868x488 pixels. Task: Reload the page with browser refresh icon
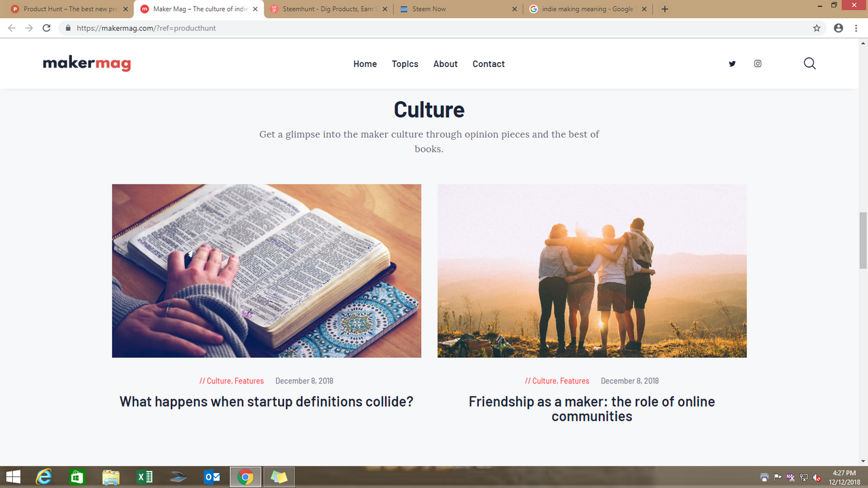(46, 28)
